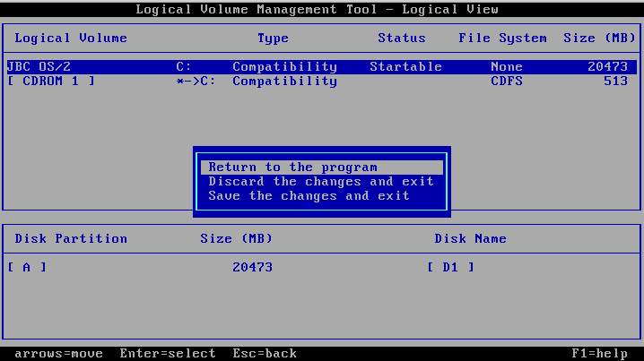Viewport: 644px width, 361px height.
Task: Choose "Discard the changes and exit"
Action: [x=320, y=182]
